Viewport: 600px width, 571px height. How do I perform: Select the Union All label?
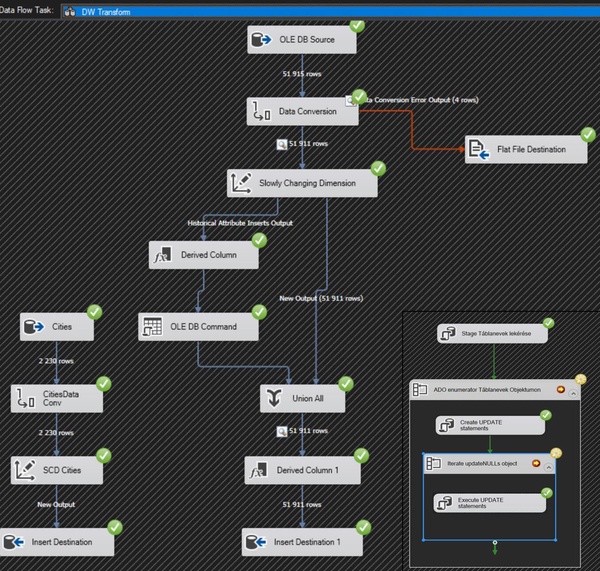(x=308, y=398)
